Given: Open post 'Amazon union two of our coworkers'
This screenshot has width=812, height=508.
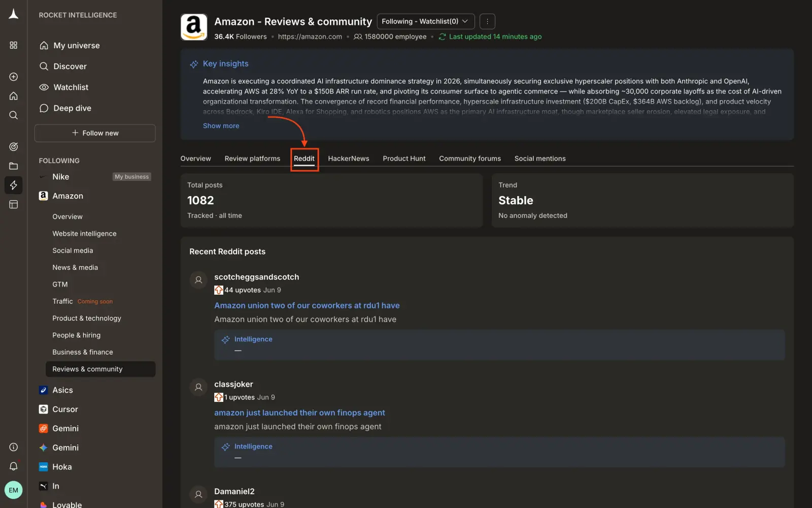Looking at the screenshot, I should pyautogui.click(x=307, y=305).
